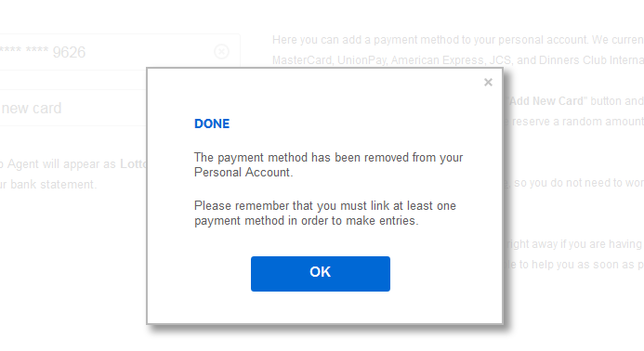This screenshot has width=644, height=351.
Task: Click the 'Here you can add a payment method' sentence
Action: pyautogui.click(x=458, y=40)
